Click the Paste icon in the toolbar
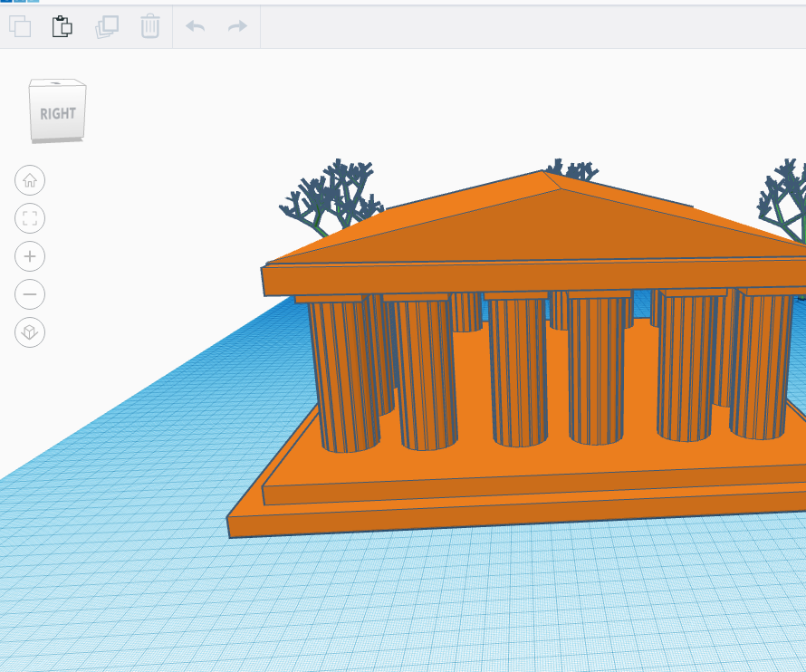The width and height of the screenshot is (806, 672). (63, 26)
